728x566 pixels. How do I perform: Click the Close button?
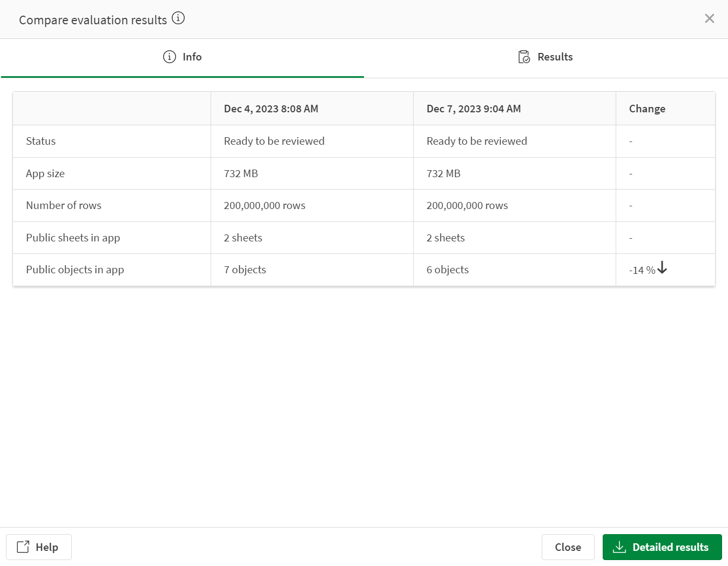click(x=568, y=547)
